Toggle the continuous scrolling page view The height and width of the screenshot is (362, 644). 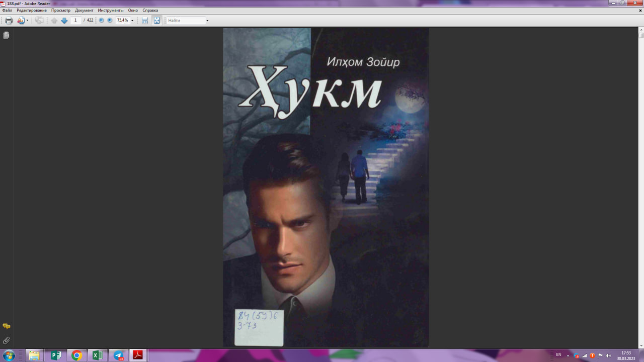coord(144,20)
